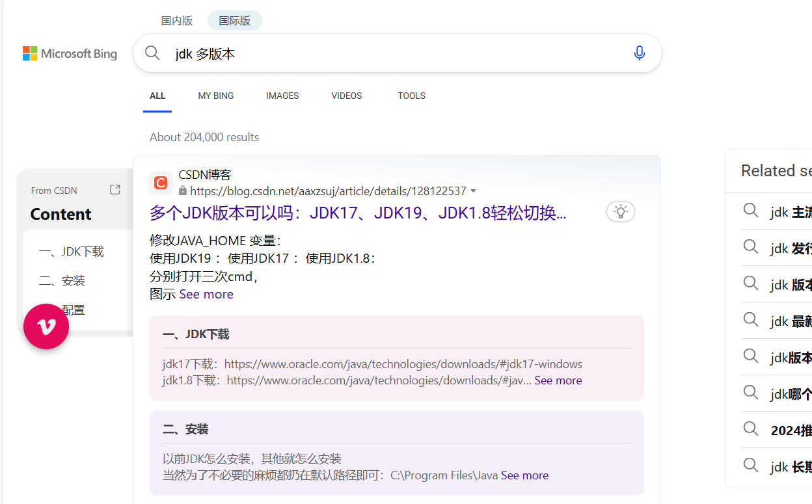812x504 pixels.
Task: Click search icon beside 'jdk 主流' related search
Action: point(751,211)
